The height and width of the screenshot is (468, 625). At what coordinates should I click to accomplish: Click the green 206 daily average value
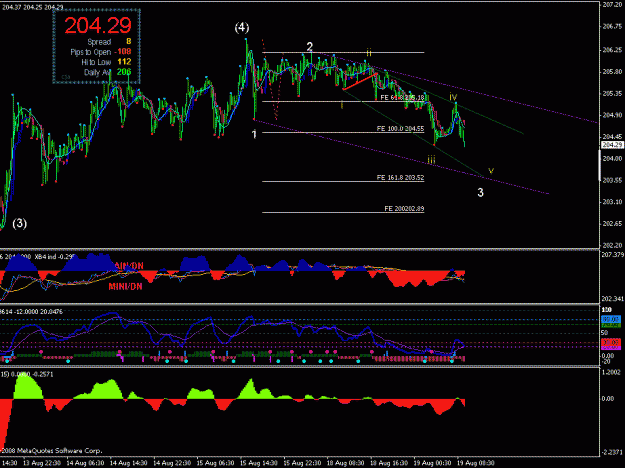click(124, 72)
